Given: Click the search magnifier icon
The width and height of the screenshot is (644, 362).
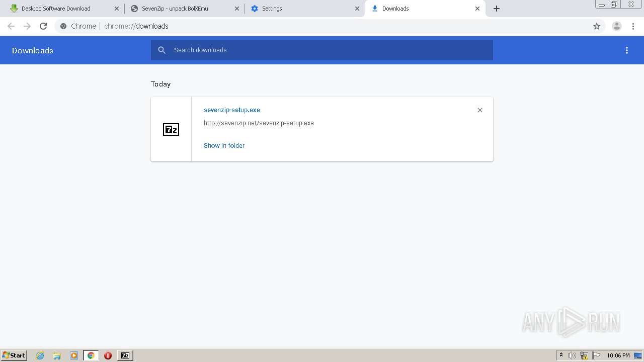Looking at the screenshot, I should pos(162,50).
